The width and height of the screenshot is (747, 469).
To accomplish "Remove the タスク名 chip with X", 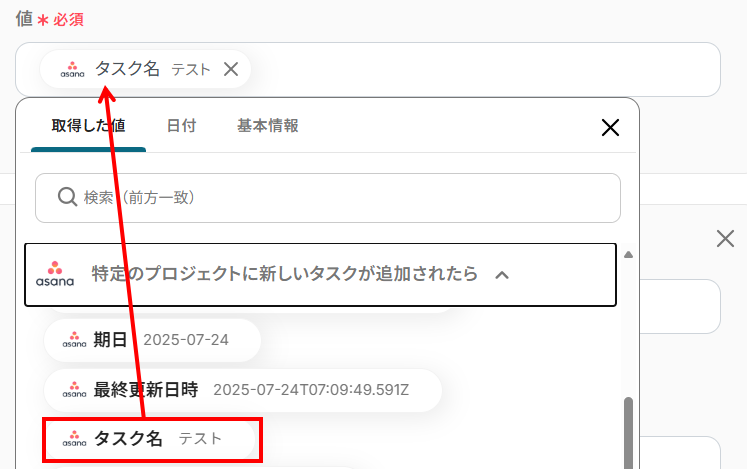I will pos(231,69).
